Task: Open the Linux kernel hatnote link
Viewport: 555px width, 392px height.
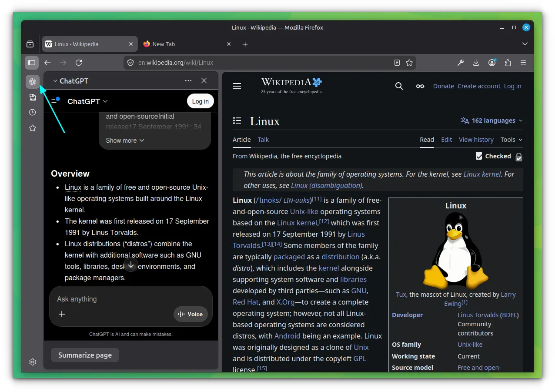Action: tap(482, 174)
